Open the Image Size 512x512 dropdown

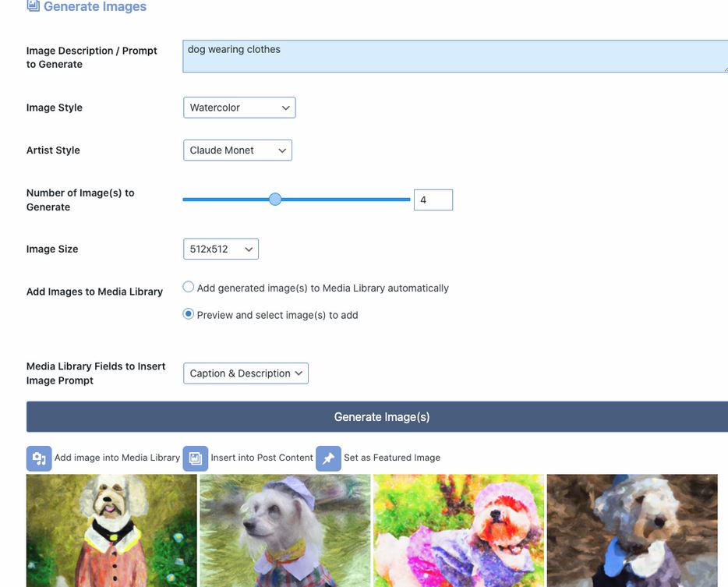tap(221, 249)
